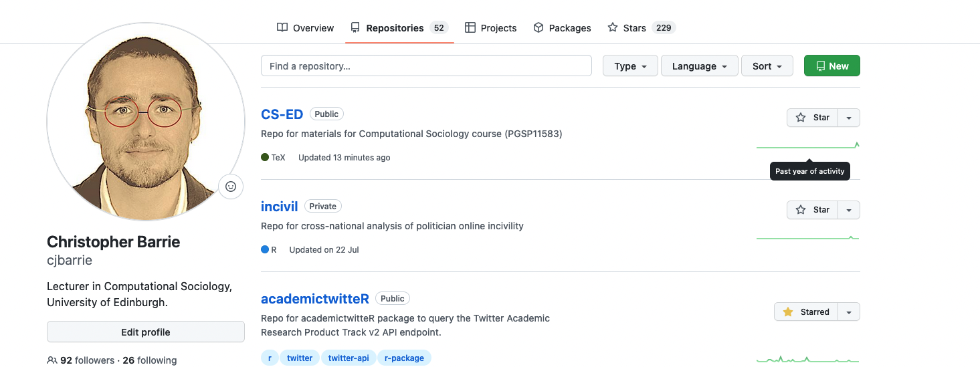Unstar the academictwitteR repository
The height and width of the screenshot is (367, 980).
point(806,312)
